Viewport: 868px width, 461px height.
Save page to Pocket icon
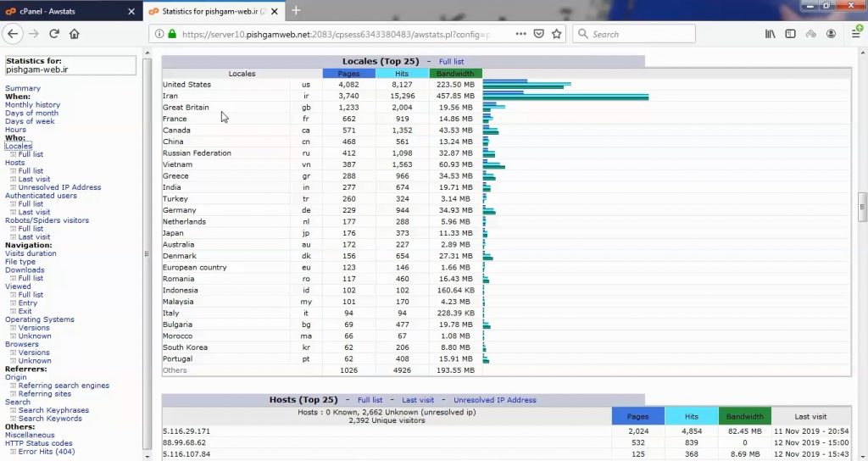point(538,34)
